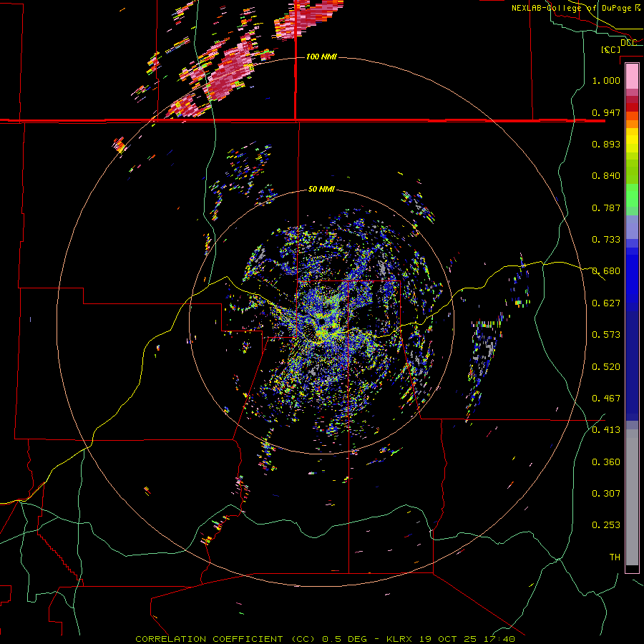Click the radar site at the rings' center
Image resolution: width=644 pixels, height=644 pixels.
[321, 321]
